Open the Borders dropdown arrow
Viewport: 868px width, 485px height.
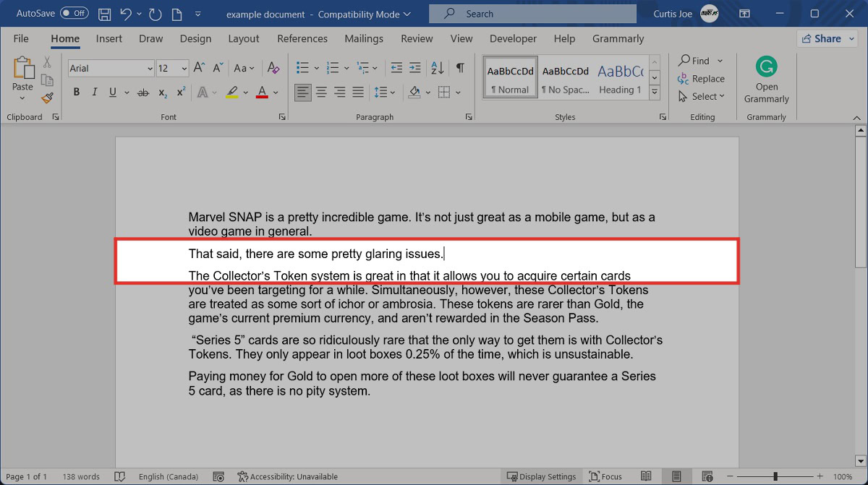point(459,93)
